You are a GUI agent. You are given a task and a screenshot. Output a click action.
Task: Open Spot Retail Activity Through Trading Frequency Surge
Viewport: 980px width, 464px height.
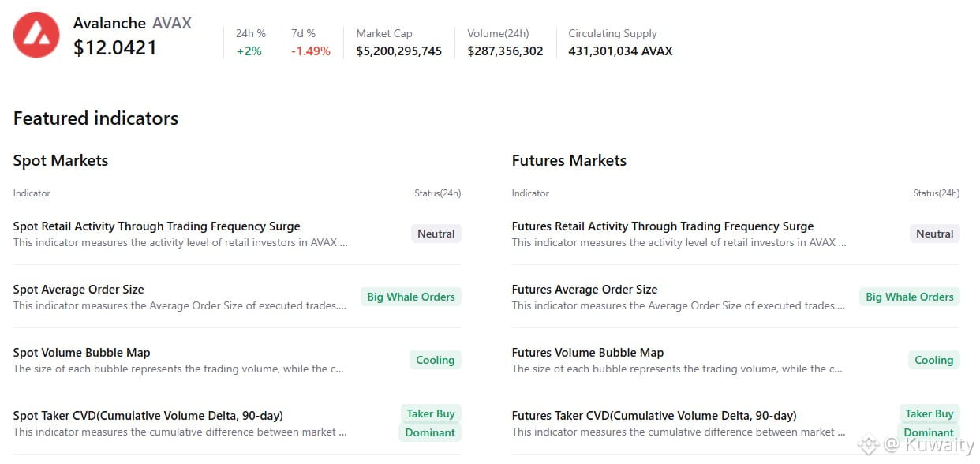156,226
